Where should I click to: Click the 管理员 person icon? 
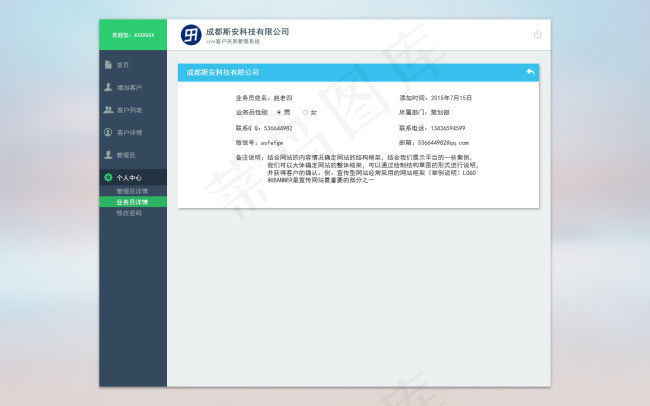point(108,155)
